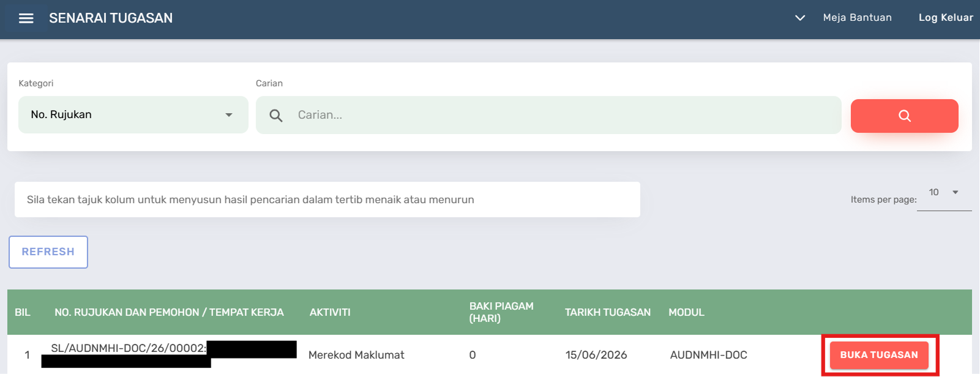
Task: Sort by MODUL column header
Action: [686, 312]
